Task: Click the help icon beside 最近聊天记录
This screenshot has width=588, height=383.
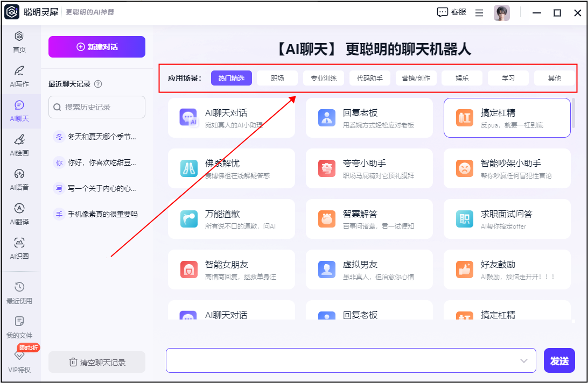Action: tap(98, 84)
